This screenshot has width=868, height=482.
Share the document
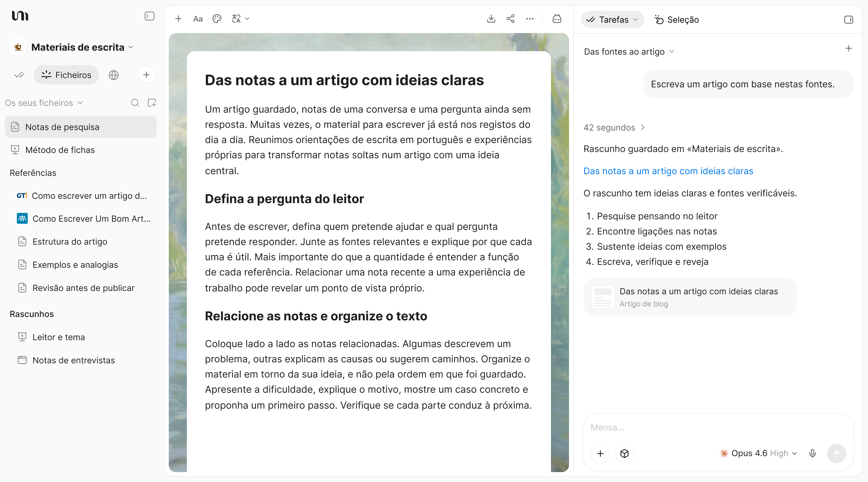tap(510, 19)
